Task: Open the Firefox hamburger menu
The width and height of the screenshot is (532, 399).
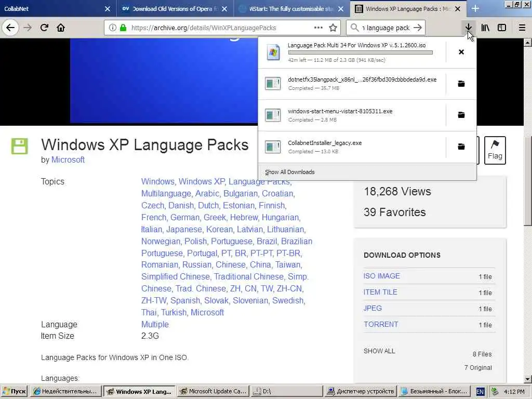Action: tap(522, 28)
